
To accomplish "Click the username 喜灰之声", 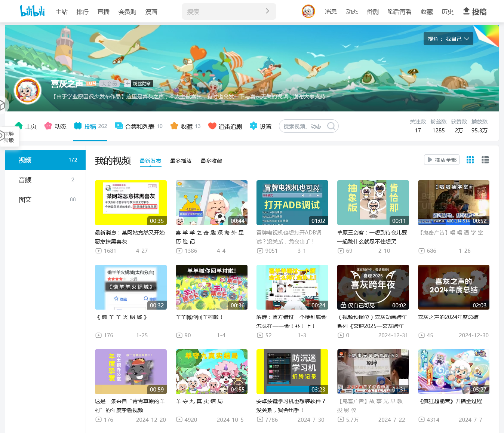I will tap(67, 84).
